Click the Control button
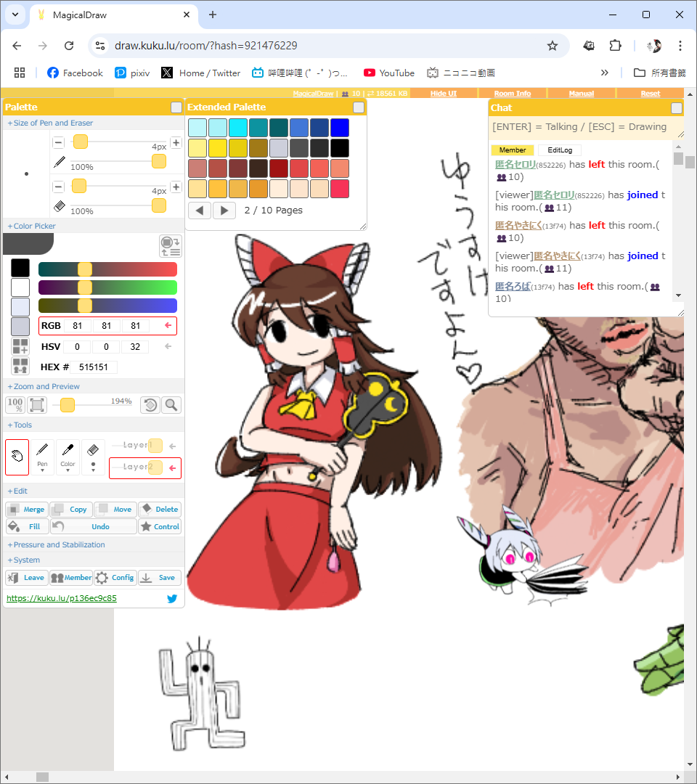This screenshot has width=697, height=784. click(x=160, y=526)
